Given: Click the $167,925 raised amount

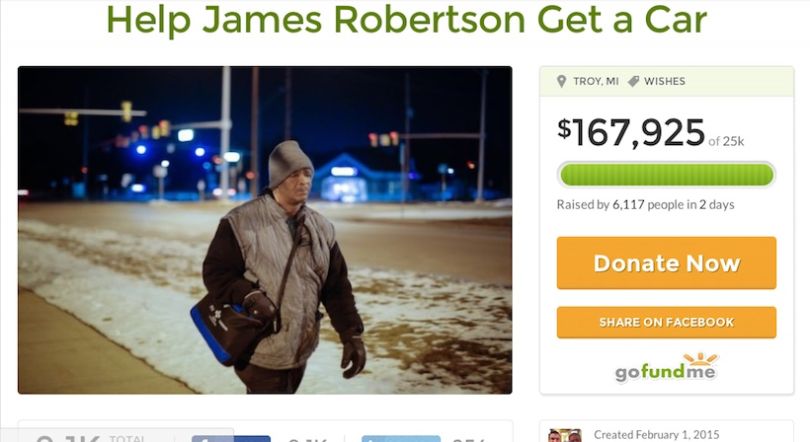Looking at the screenshot, I should [631, 132].
